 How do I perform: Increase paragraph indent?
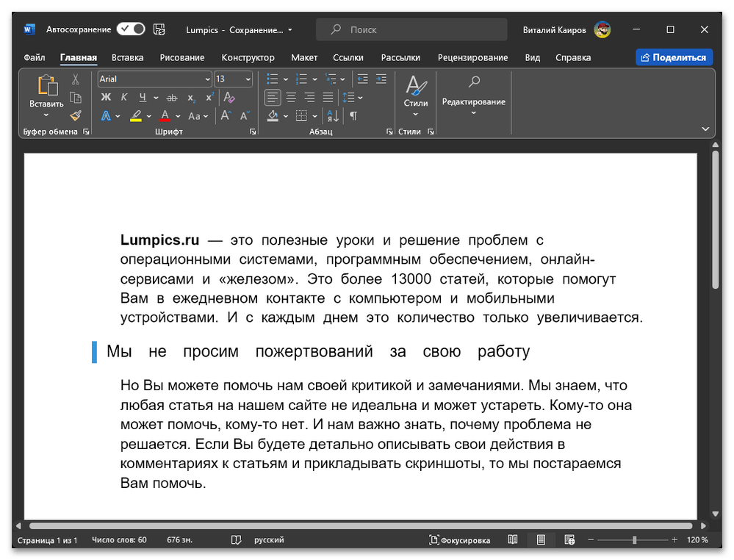[x=381, y=79]
